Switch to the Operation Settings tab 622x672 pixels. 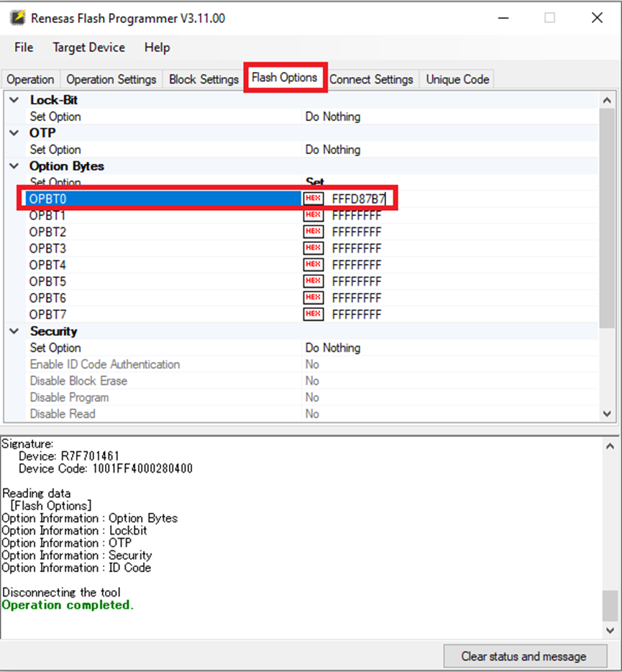click(111, 79)
